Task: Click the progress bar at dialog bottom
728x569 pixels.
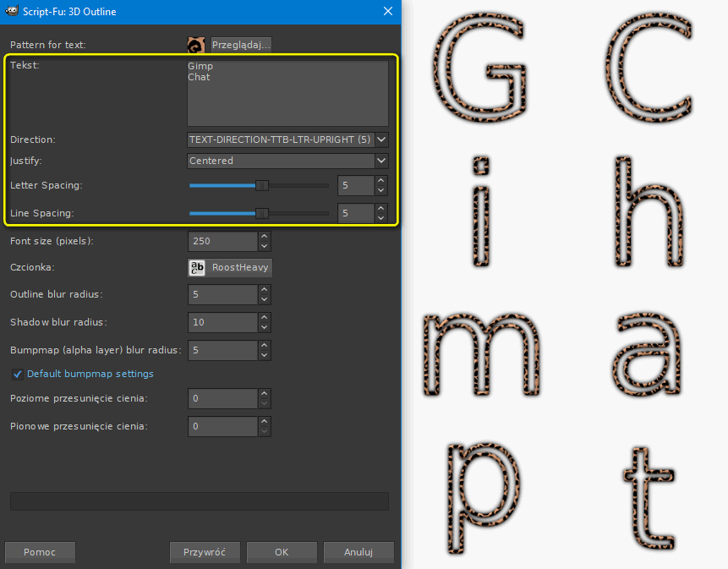Action: tap(200, 501)
